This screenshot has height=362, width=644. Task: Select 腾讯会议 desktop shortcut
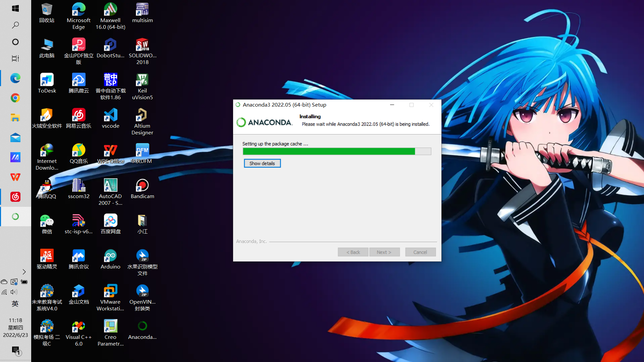(78, 260)
